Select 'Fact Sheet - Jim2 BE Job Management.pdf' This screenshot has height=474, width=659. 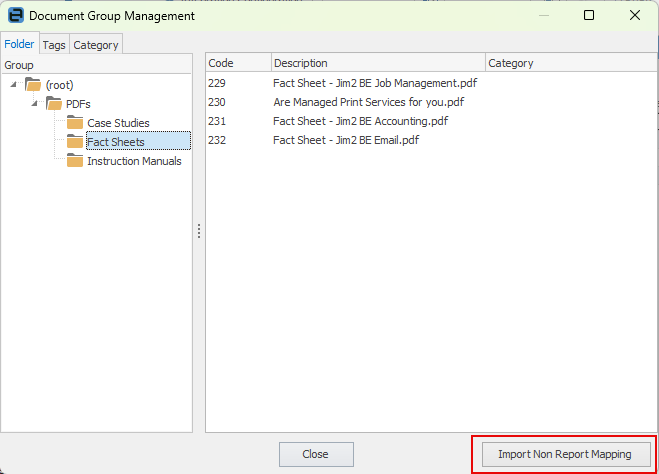[x=375, y=83]
